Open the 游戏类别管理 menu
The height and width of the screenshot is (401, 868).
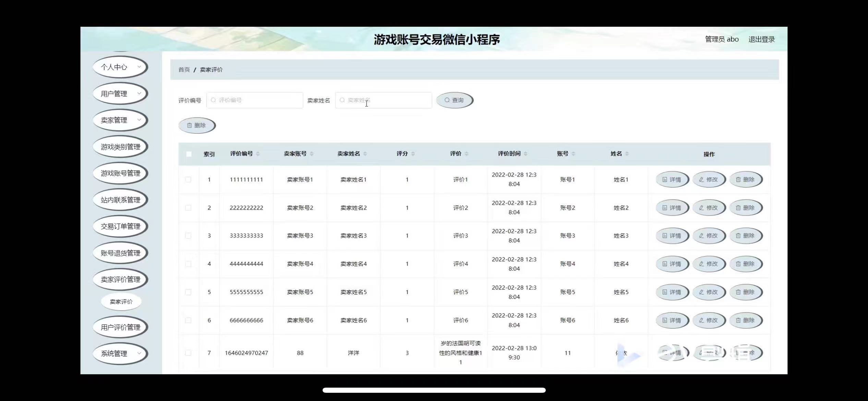120,147
